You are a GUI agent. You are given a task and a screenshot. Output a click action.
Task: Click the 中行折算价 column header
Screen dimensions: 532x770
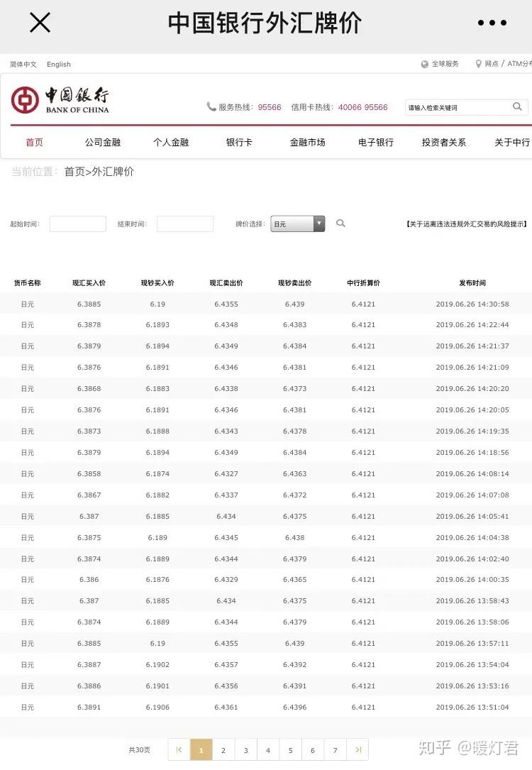(364, 283)
